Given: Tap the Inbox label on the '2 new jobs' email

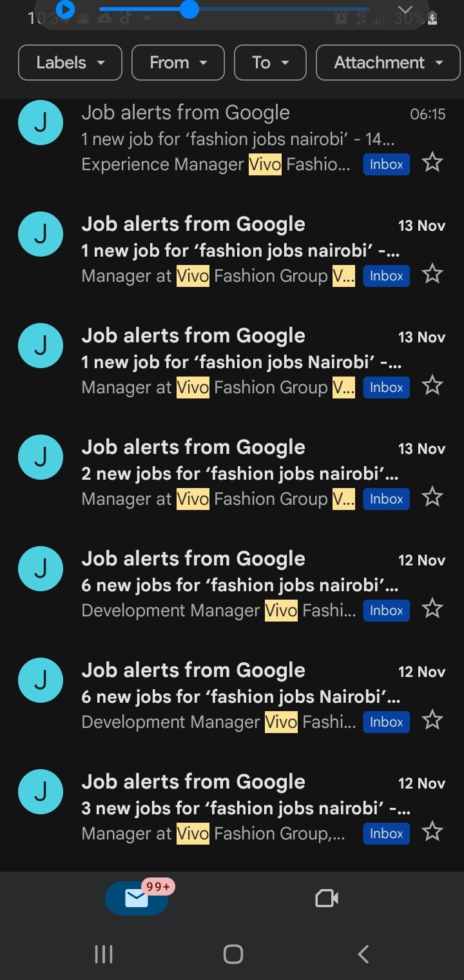Looking at the screenshot, I should [x=386, y=499].
